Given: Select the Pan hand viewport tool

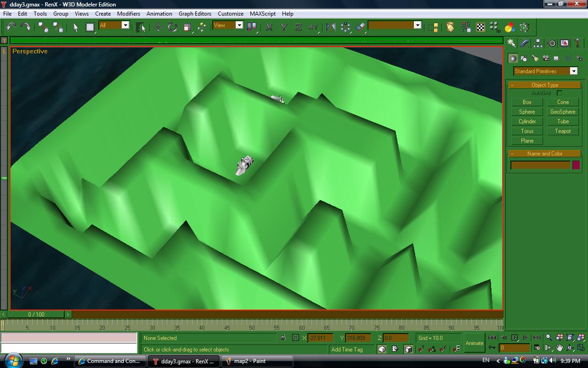Looking at the screenshot, I should click(559, 348).
